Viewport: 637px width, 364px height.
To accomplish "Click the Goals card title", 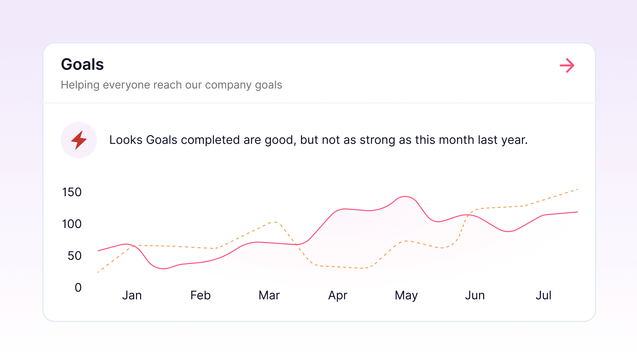I will tap(82, 64).
